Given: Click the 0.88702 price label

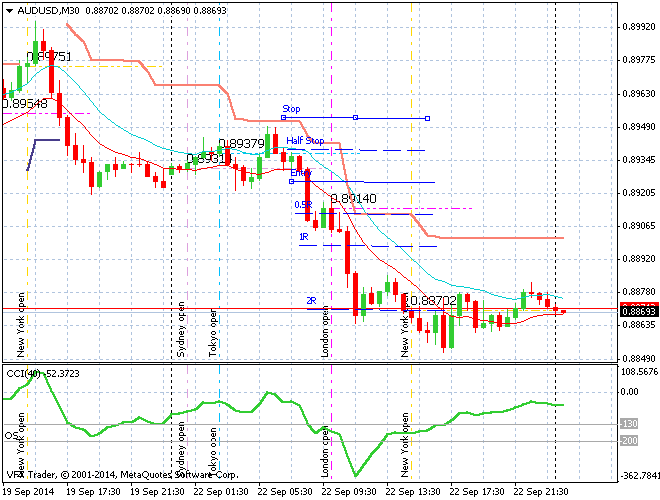Looking at the screenshot, I should [432, 300].
